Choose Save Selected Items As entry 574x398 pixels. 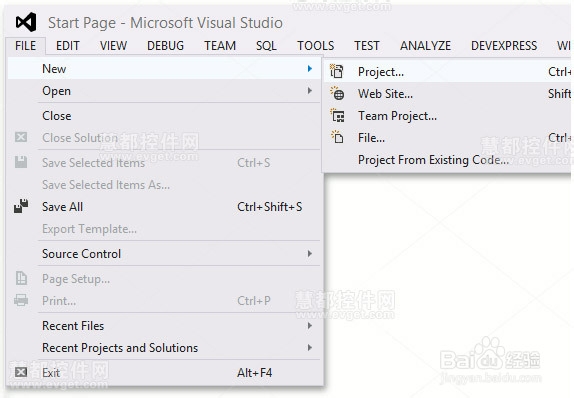point(164,185)
